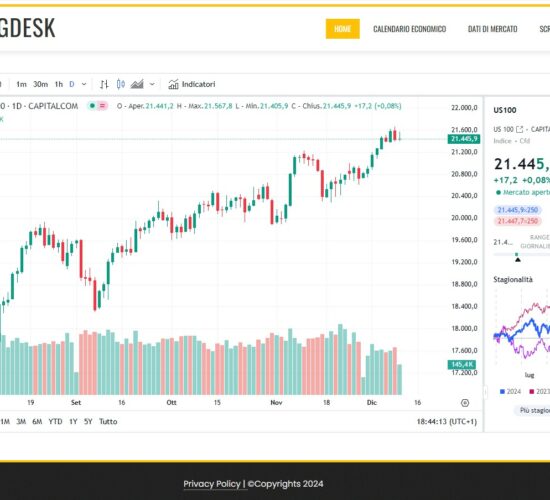This screenshot has height=500, width=550.
Task: Click the side panel collapse handle
Action: [485, 392]
